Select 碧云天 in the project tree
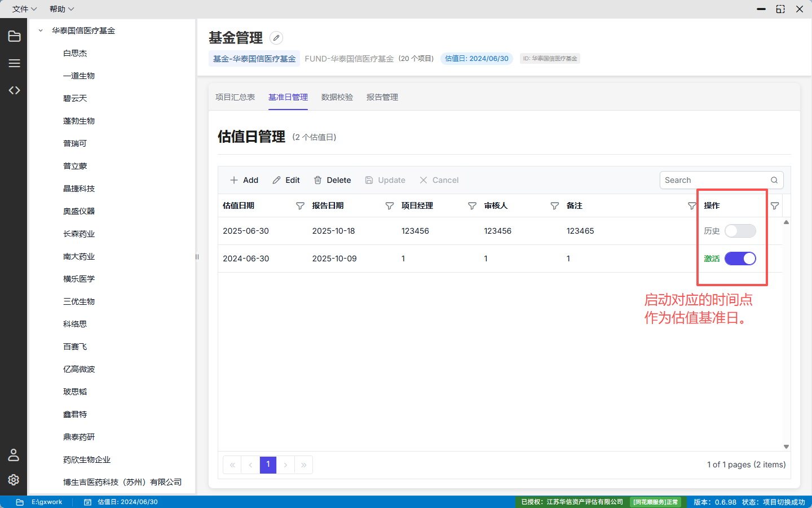This screenshot has width=812, height=508. click(x=75, y=98)
